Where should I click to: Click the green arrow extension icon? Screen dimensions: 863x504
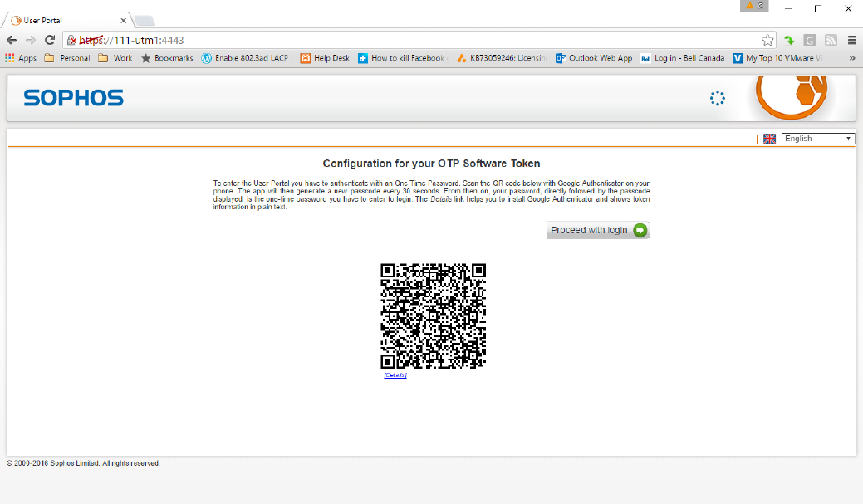789,40
